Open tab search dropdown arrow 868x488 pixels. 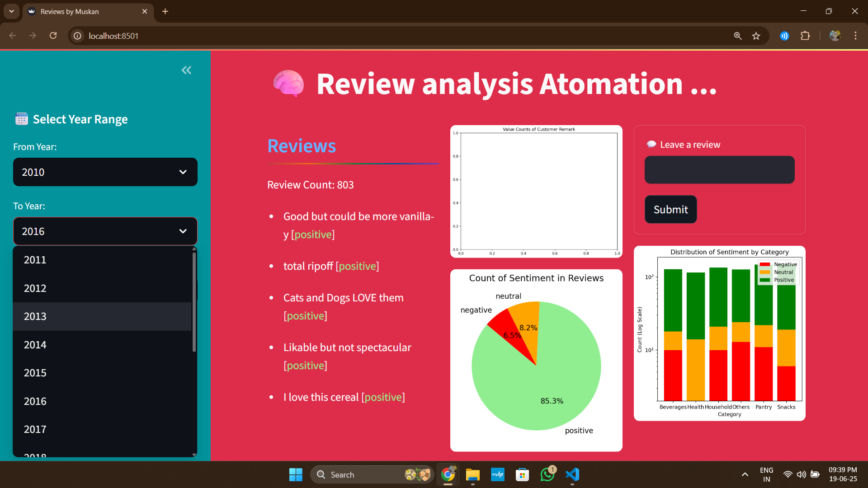pos(11,11)
